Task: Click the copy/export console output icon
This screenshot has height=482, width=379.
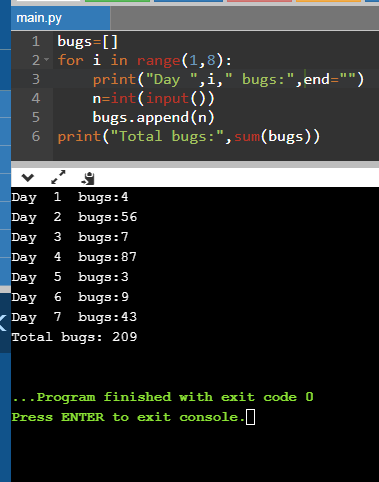Action: tap(88, 178)
